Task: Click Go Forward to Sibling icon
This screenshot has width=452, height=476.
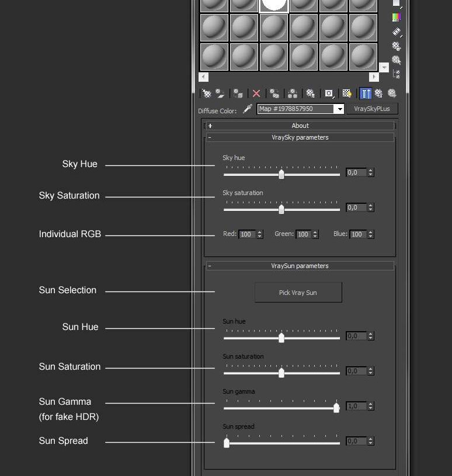Action: (392, 93)
